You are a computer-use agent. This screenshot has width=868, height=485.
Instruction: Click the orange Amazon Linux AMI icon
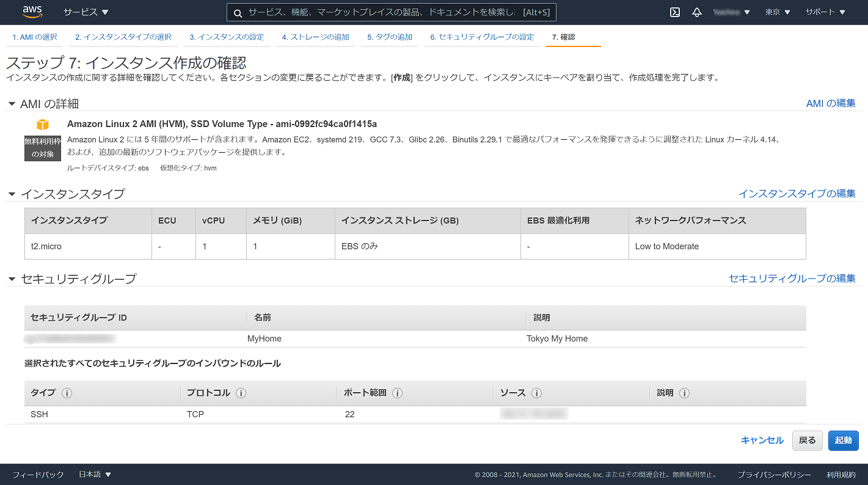(x=43, y=125)
